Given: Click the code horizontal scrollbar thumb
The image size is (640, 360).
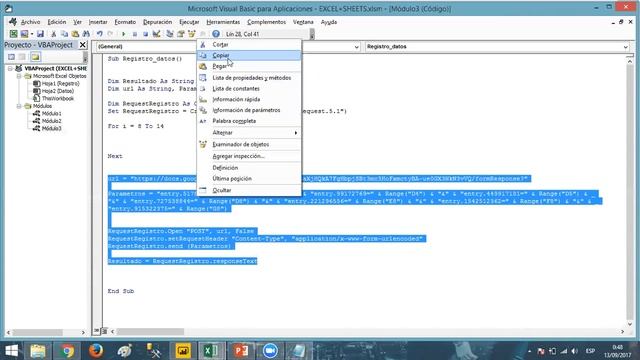Looking at the screenshot, I should coord(150,331).
